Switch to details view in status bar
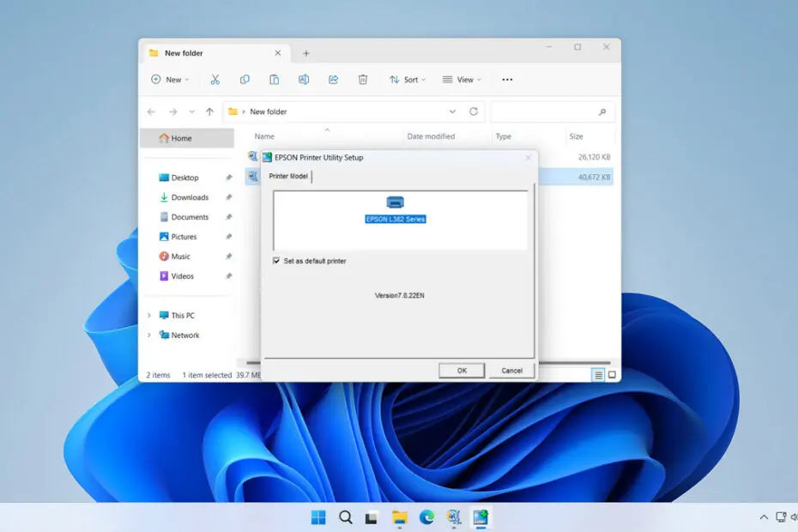798x532 pixels. point(599,375)
